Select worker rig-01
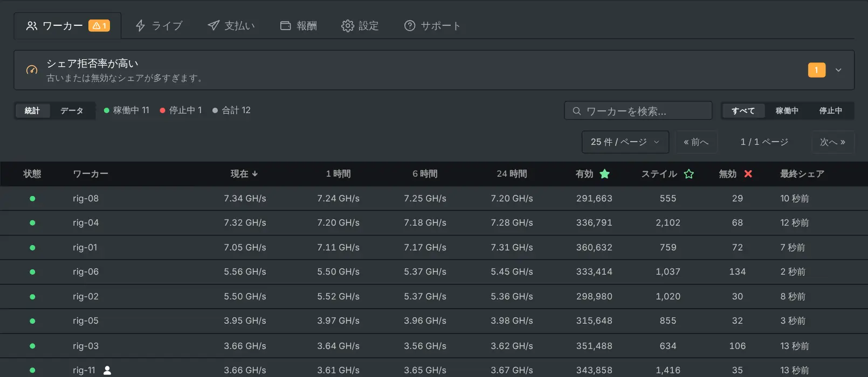 click(85, 247)
